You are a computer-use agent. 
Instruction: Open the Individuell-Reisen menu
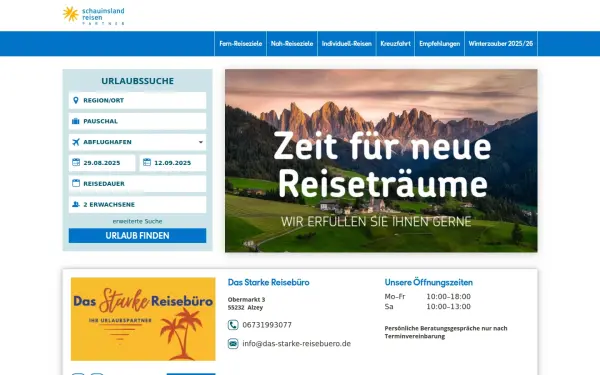pos(347,44)
